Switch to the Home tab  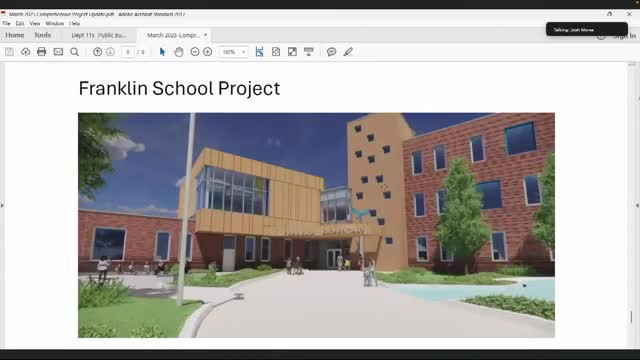coord(15,35)
